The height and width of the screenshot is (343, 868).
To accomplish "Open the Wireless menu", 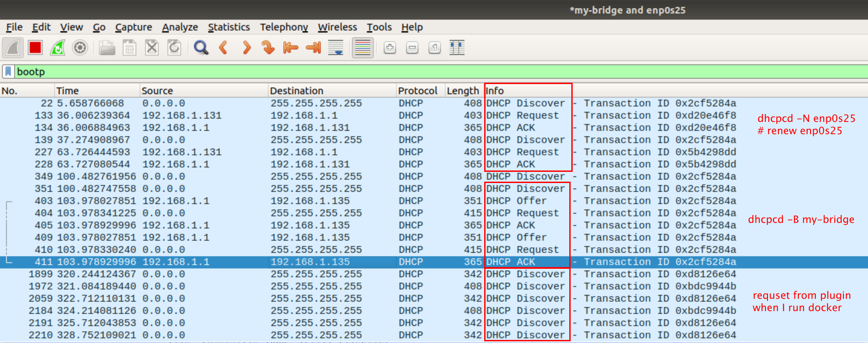I will 337,27.
